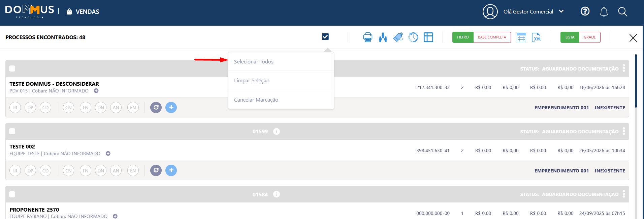Click IR badge in TESTE DOMMUS row
The image size is (644, 219).
click(15, 108)
